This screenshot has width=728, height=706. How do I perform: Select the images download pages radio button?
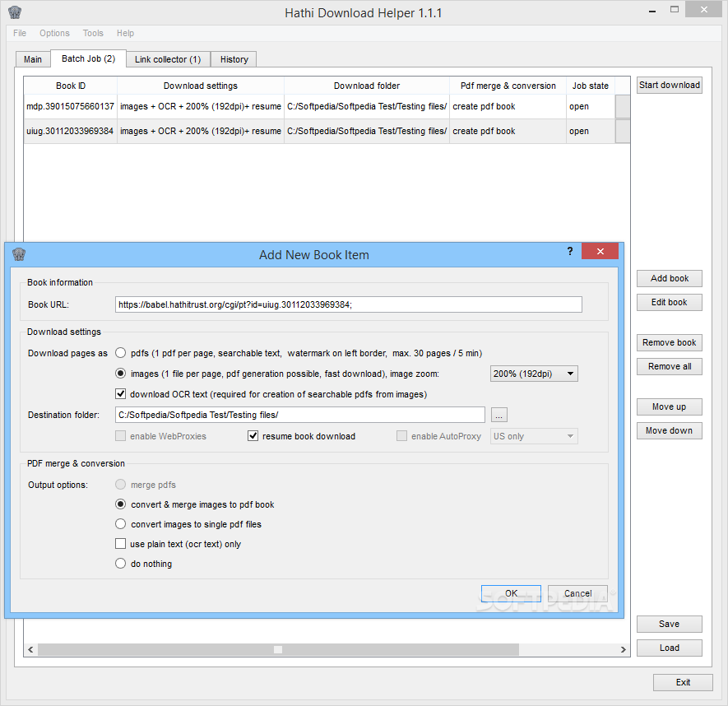coord(120,374)
